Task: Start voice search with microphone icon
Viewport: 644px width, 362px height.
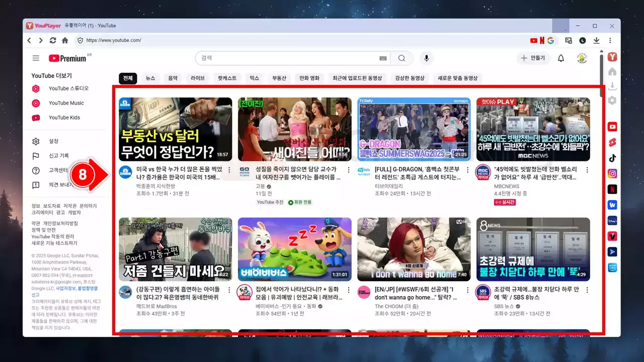Action: [427, 58]
